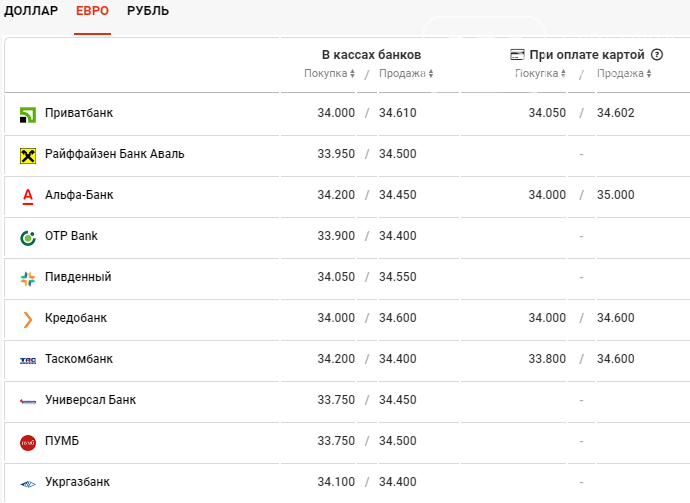Image resolution: width=690 pixels, height=503 pixels.
Task: Click the card payment icon in header
Action: 517,55
